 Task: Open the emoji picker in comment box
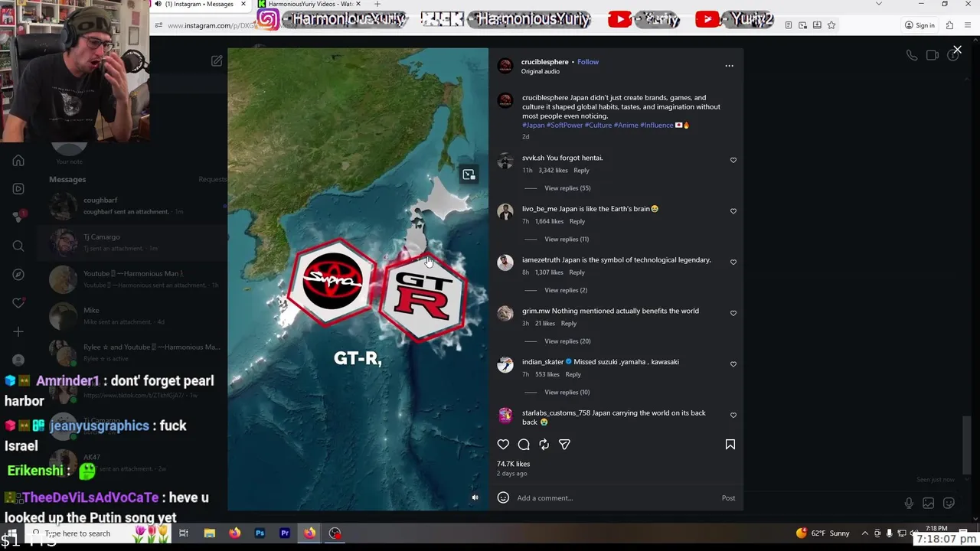[x=503, y=497]
